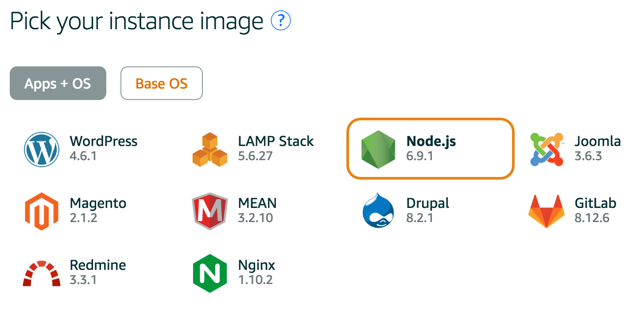The width and height of the screenshot is (644, 315).
Task: Select the Drupal droplet icon
Action: point(379,211)
